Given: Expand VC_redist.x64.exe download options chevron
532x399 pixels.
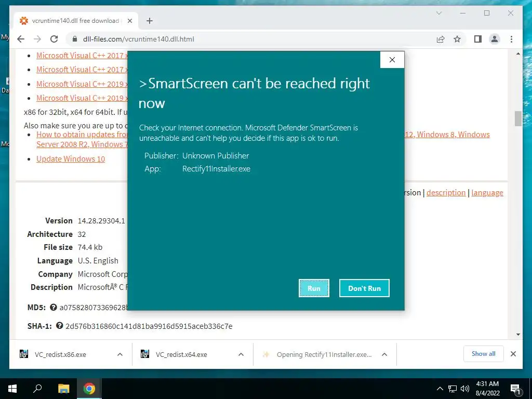Looking at the screenshot, I should (241, 354).
